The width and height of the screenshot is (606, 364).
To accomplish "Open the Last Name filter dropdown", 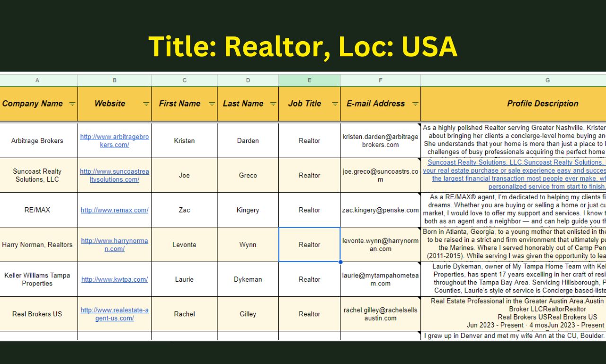I will (273, 104).
